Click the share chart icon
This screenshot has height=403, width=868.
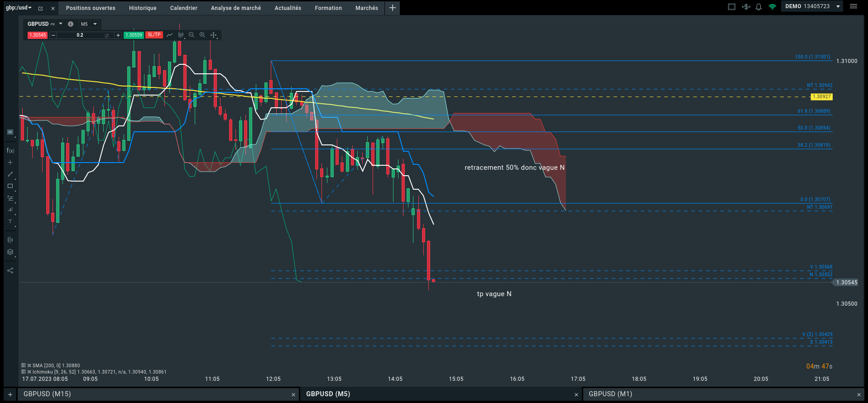10,271
